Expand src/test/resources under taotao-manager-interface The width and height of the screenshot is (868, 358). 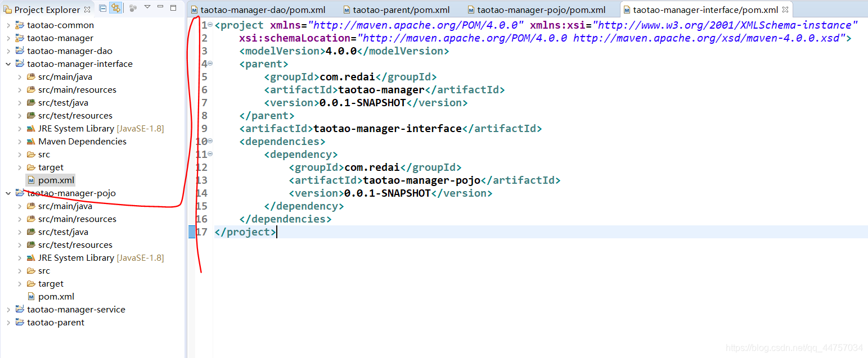19,116
